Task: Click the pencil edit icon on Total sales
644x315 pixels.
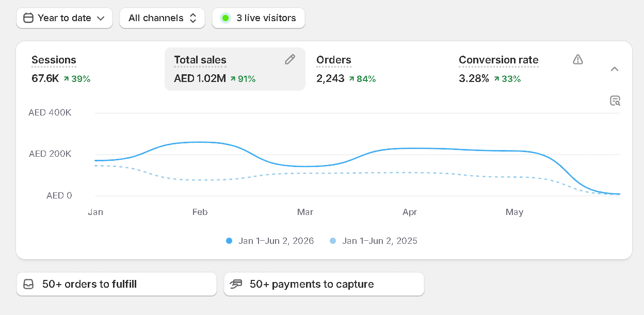Action: (x=290, y=59)
